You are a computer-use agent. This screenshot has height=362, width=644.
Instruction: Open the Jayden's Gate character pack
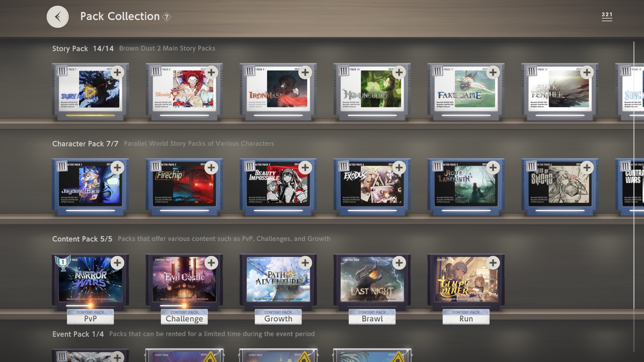[90, 187]
